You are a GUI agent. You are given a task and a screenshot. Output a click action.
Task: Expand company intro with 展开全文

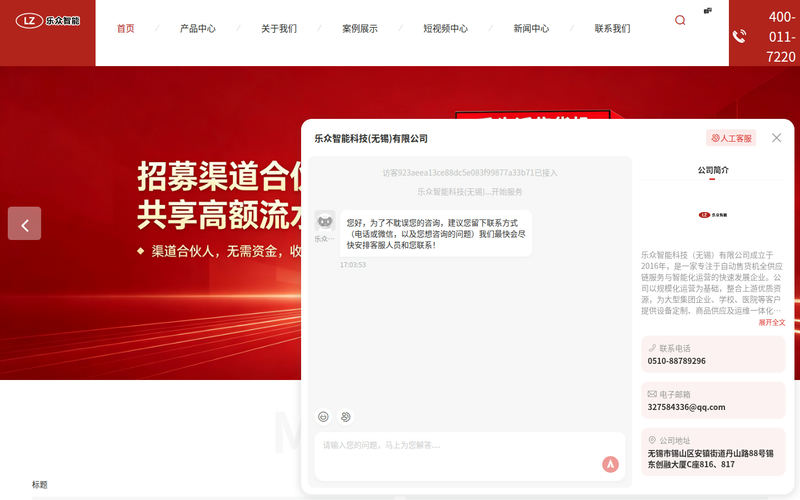click(771, 322)
